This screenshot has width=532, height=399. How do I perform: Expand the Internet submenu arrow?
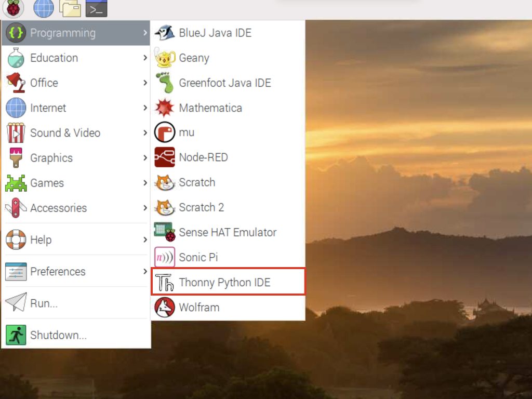point(145,108)
